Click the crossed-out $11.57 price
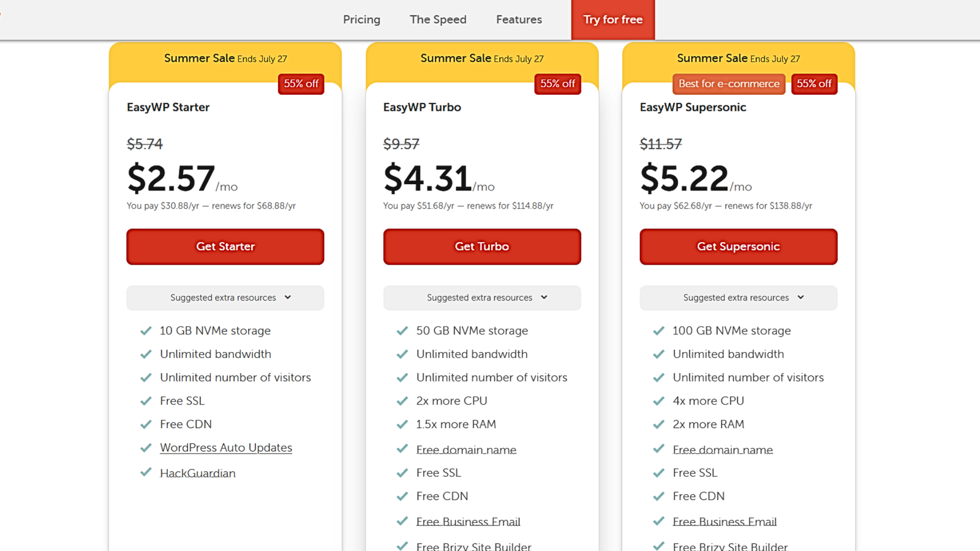980x551 pixels. [661, 144]
